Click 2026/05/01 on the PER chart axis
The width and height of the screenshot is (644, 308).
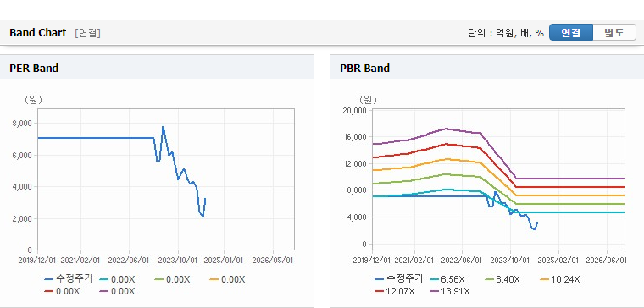[x=273, y=260]
